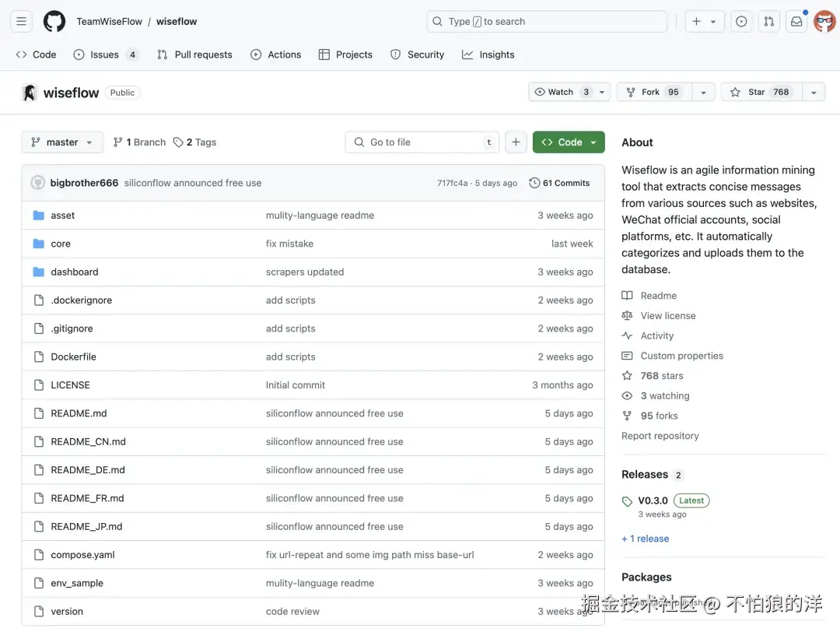Viewport: 840px width, 632px height.
Task: Click the tag icon next to V0.3.0 release
Action: tap(627, 501)
